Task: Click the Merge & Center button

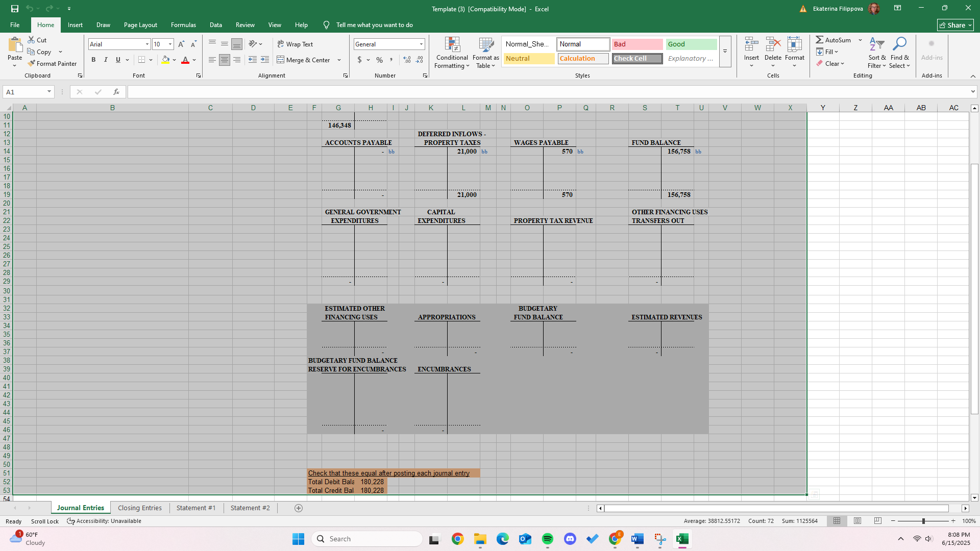Action: click(x=304, y=60)
